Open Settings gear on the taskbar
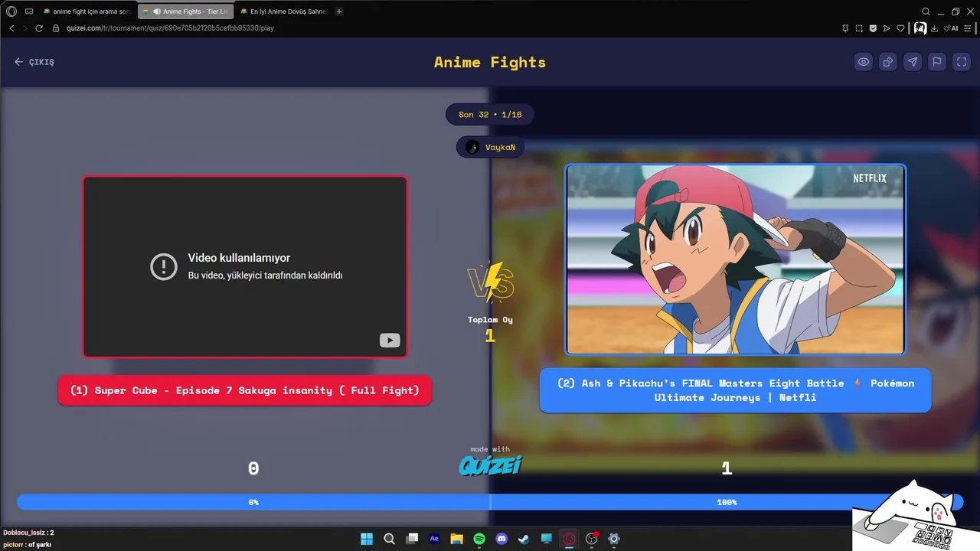This screenshot has width=980, height=551. click(613, 539)
